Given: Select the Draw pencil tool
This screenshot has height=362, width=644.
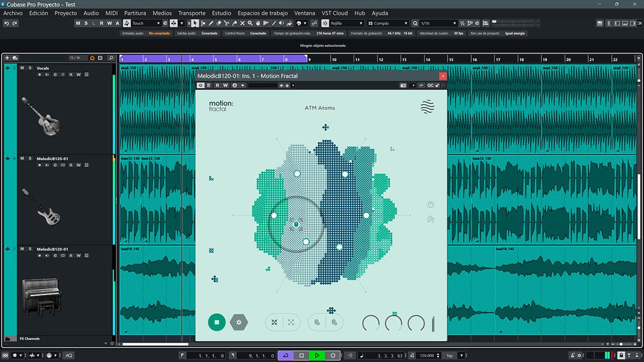Looking at the screenshot, I should [211, 23].
